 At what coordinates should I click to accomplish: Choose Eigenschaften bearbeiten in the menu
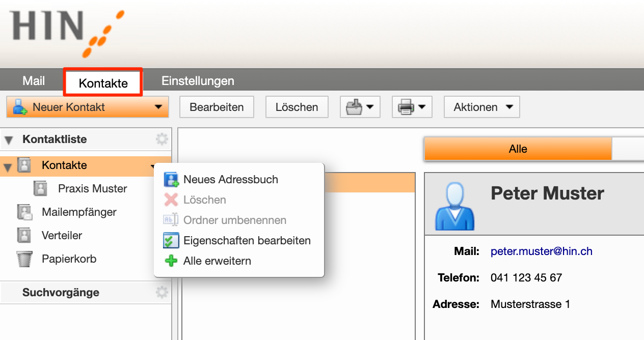pyautogui.click(x=247, y=241)
